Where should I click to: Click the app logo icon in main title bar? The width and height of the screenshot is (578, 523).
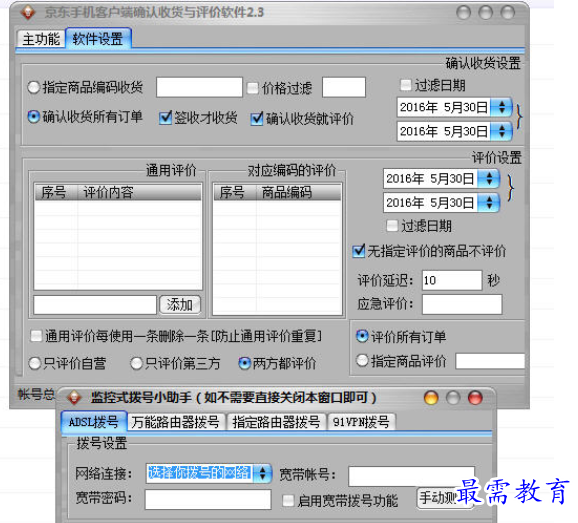[x=28, y=13]
